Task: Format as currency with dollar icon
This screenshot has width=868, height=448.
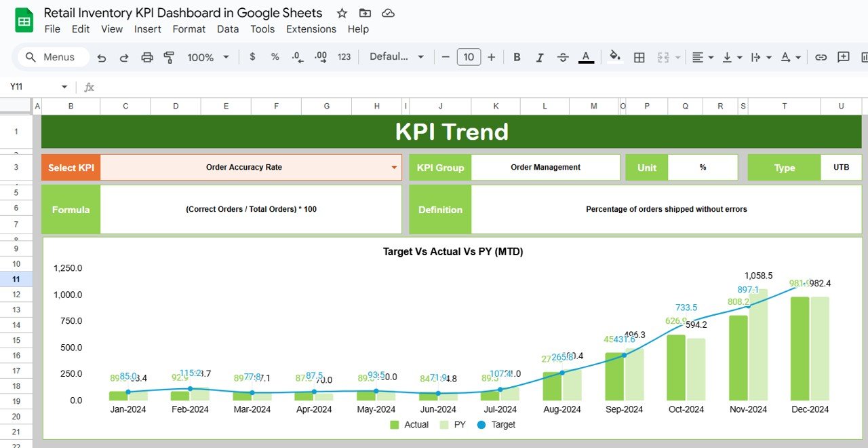Action: pyautogui.click(x=252, y=57)
